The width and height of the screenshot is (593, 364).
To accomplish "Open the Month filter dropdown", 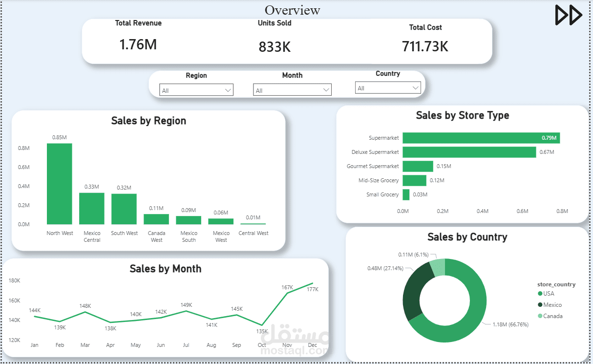I will (292, 90).
